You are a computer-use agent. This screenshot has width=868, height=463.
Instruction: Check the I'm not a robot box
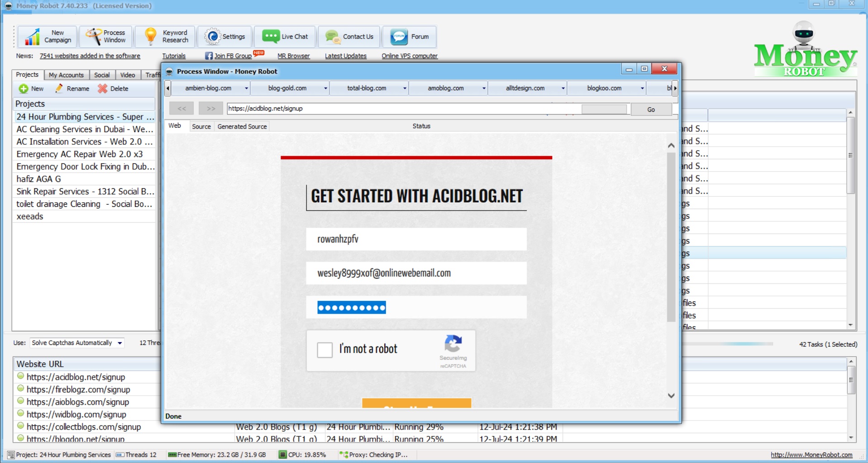click(x=324, y=350)
